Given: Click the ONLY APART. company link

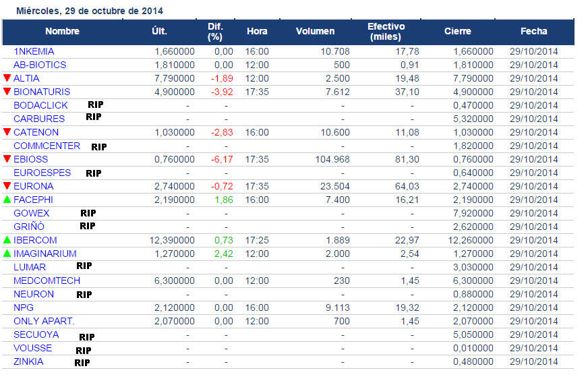Looking at the screenshot, I should tap(44, 321).
